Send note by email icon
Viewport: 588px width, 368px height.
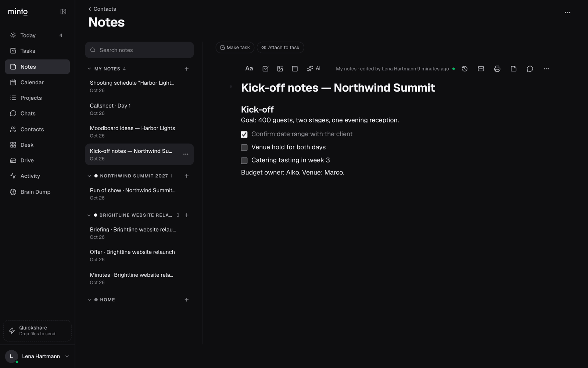[x=481, y=69]
